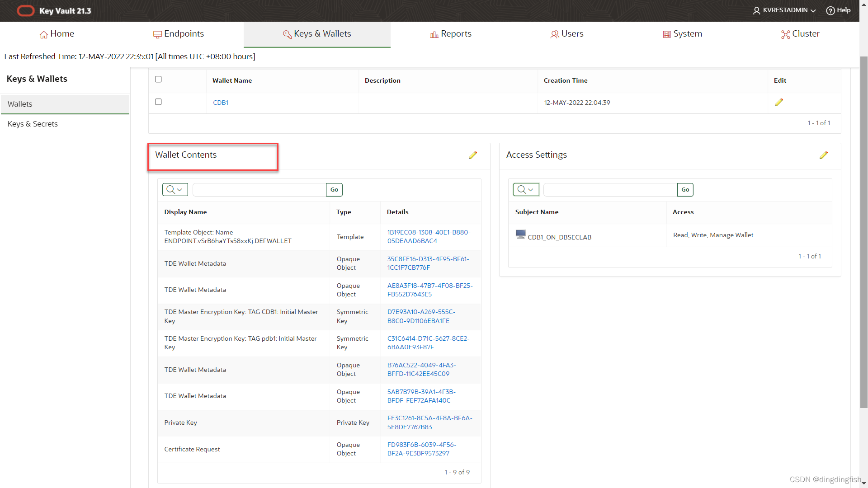Screen dimensions: 868x488
Task: Click the Cluster nodes icon
Action: tap(785, 34)
